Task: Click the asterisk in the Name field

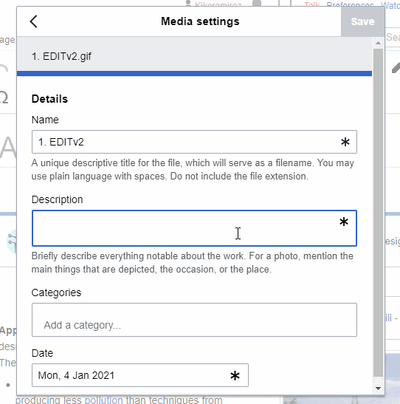Action: pos(345,142)
